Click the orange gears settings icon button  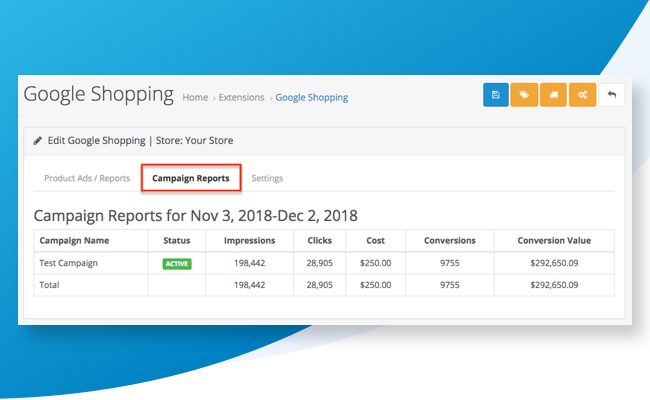[582, 95]
